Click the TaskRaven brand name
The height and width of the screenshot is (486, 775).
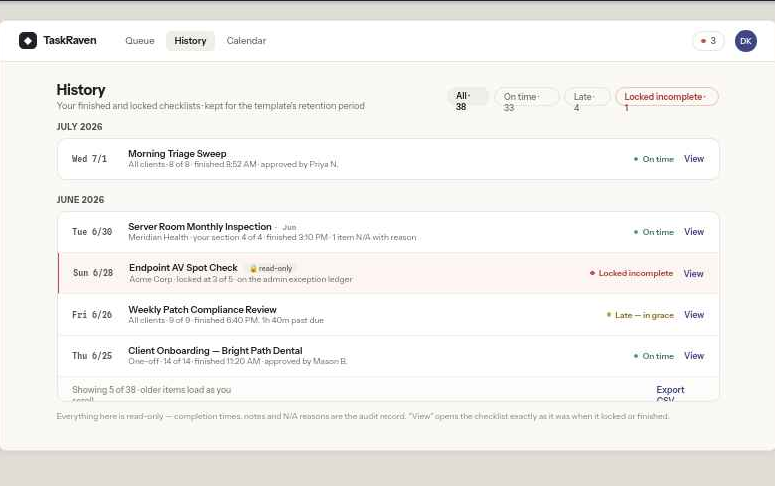coord(70,41)
